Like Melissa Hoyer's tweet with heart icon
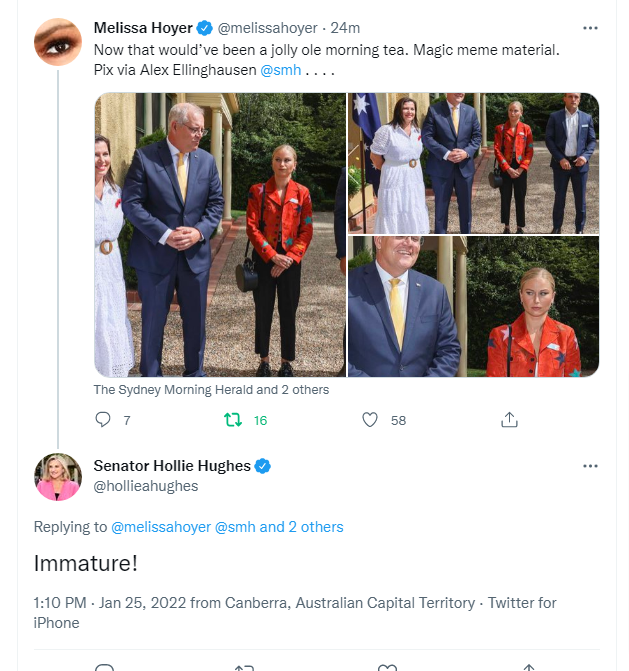The image size is (629, 671). point(370,420)
